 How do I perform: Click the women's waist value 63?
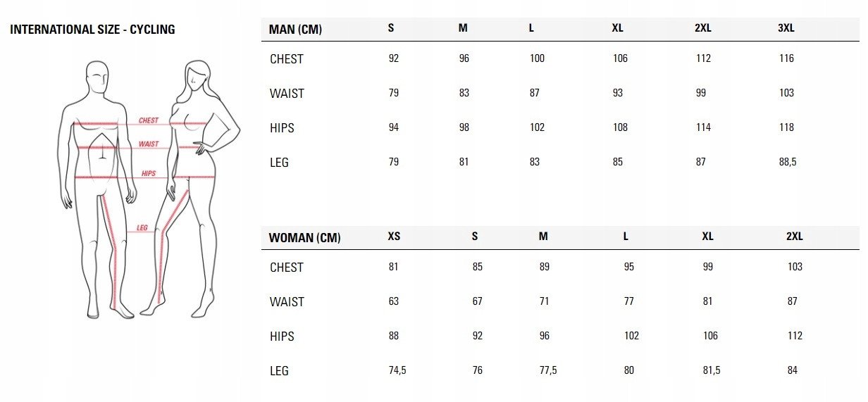[393, 301]
